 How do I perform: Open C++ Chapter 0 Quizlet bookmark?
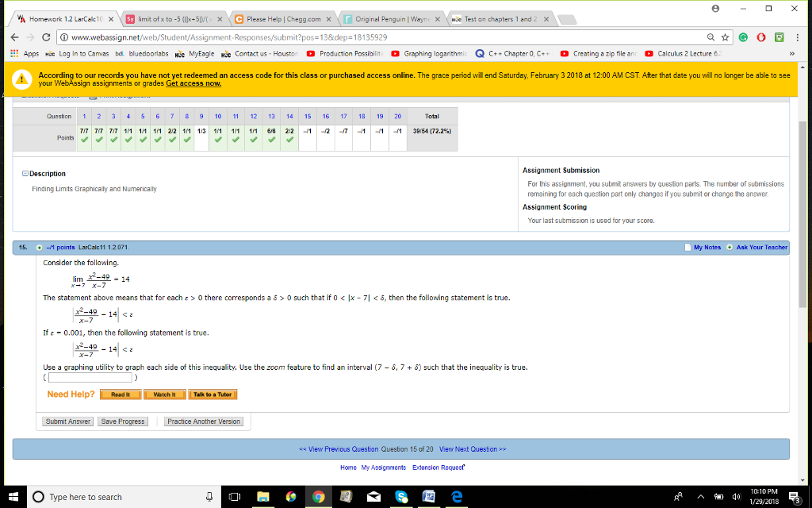513,53
